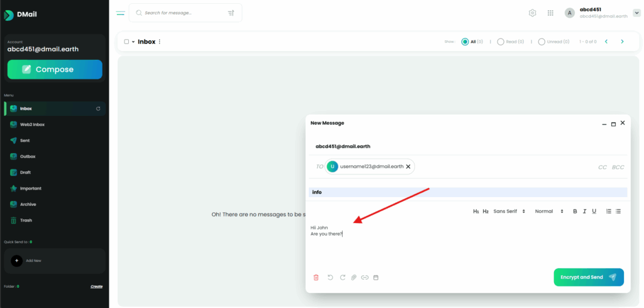
Task: Open the Normal text size dropdown
Action: pyautogui.click(x=548, y=211)
